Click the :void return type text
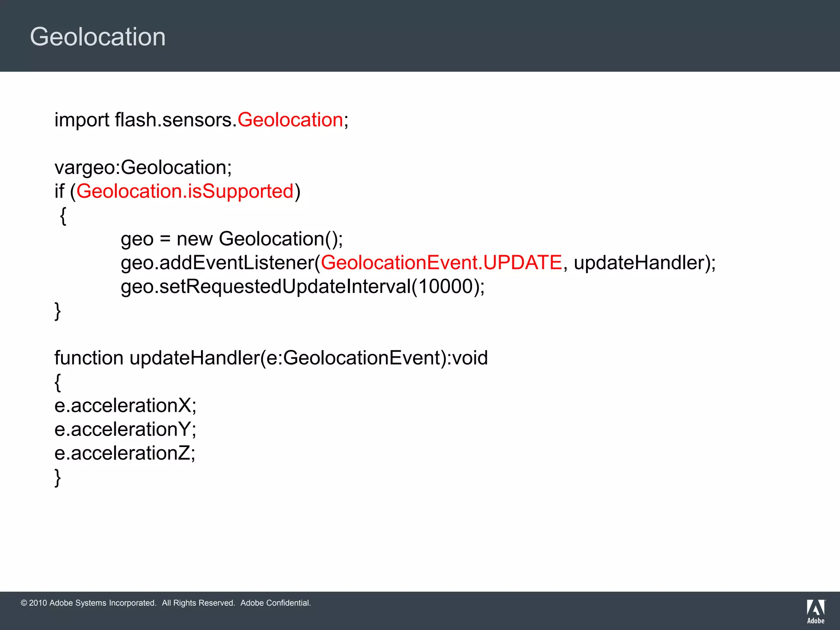The width and height of the screenshot is (840, 630). (x=468, y=358)
